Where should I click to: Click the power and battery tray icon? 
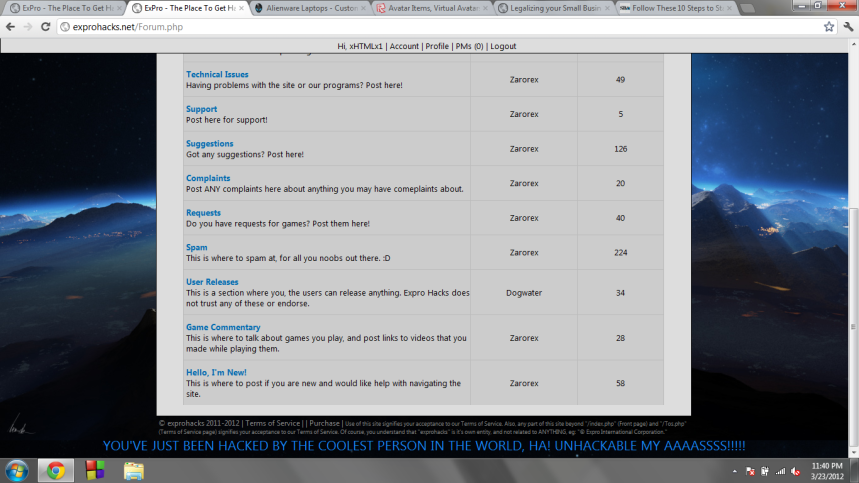[x=765, y=471]
